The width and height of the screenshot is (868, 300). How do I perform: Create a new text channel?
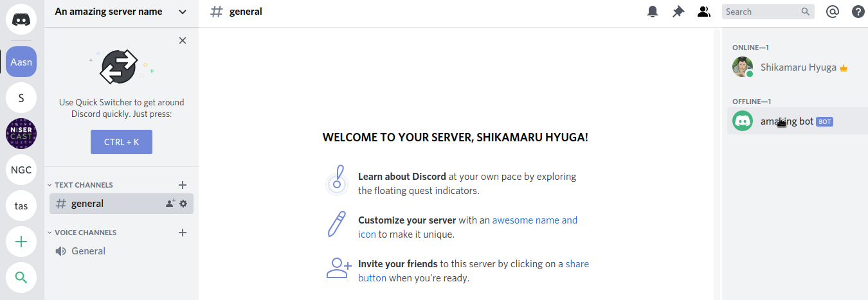[x=183, y=185]
